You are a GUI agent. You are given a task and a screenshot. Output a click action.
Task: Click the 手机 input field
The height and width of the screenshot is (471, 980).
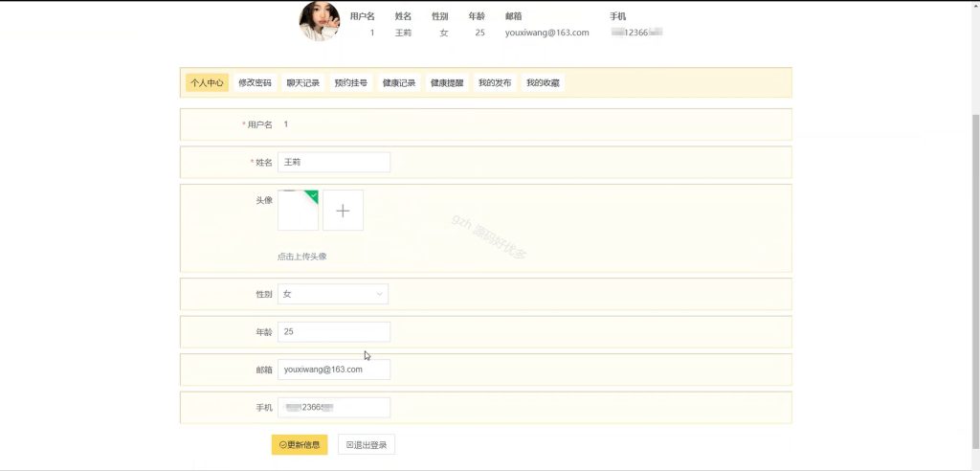(x=334, y=407)
